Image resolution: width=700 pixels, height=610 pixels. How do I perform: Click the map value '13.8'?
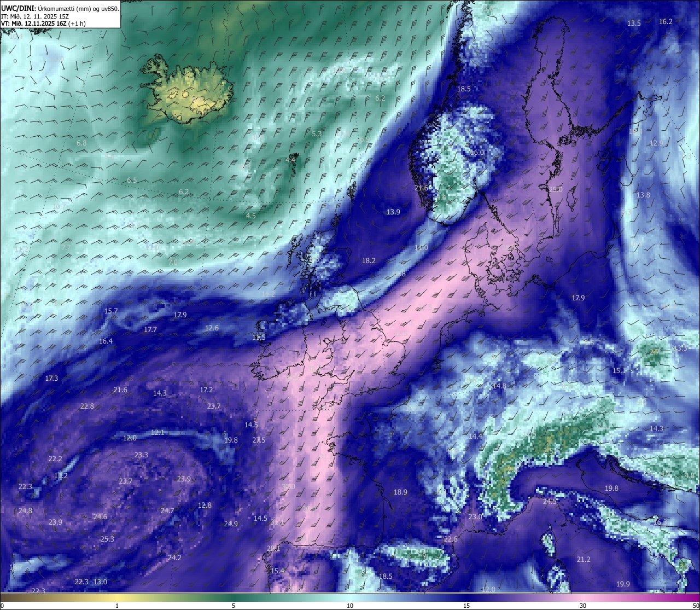pyautogui.click(x=643, y=195)
